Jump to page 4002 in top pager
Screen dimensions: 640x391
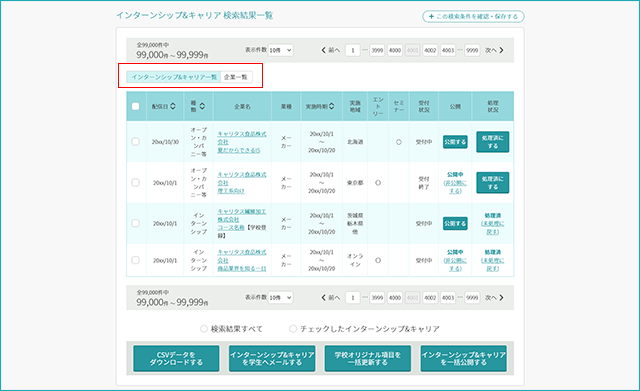pos(430,50)
